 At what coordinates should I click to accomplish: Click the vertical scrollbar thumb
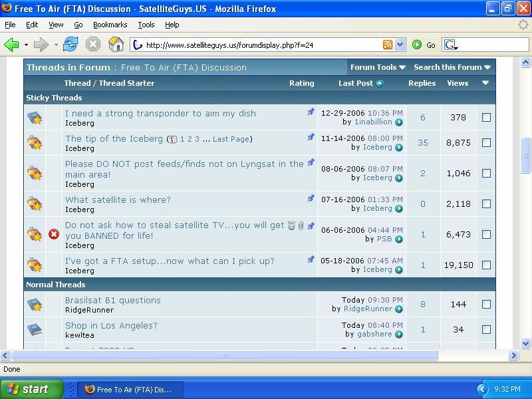[525, 156]
